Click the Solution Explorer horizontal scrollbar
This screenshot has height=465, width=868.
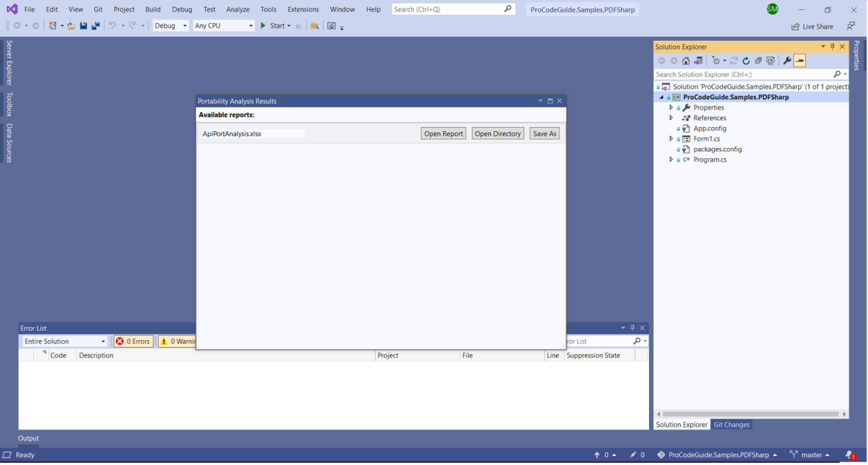751,414
